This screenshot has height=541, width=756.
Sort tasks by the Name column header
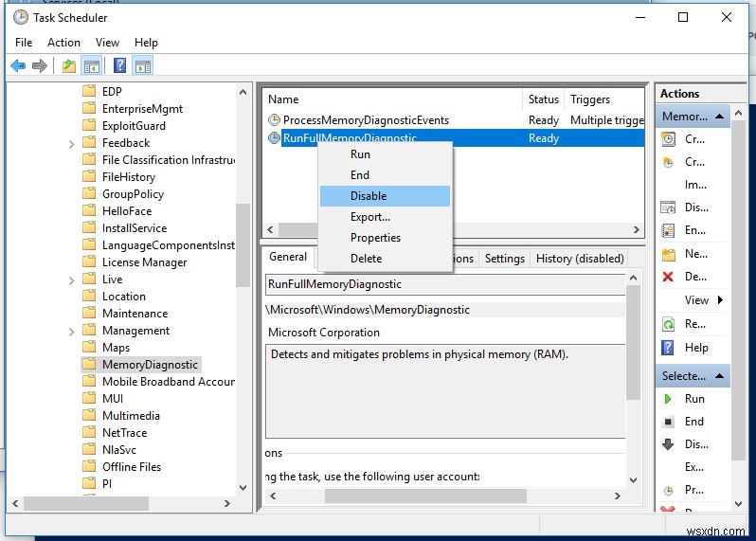393,99
